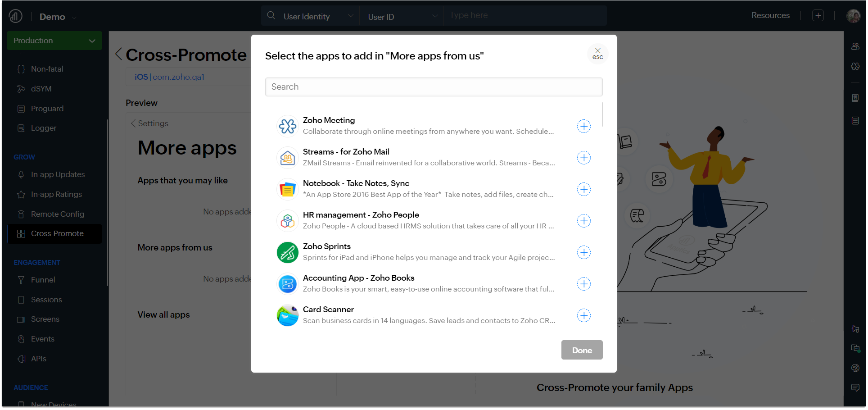The width and height of the screenshot is (868, 410).
Task: Go to Sessions page
Action: 46,300
